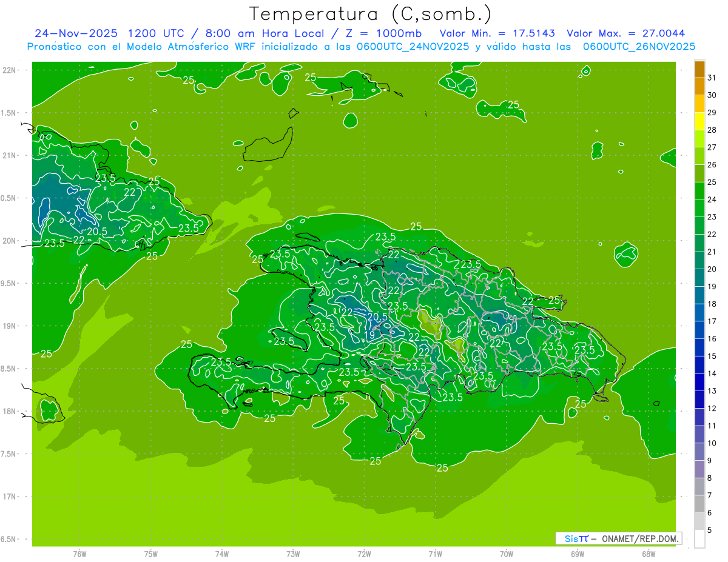
Task: Click the "76W" longitude axis label
Action: pos(79,554)
